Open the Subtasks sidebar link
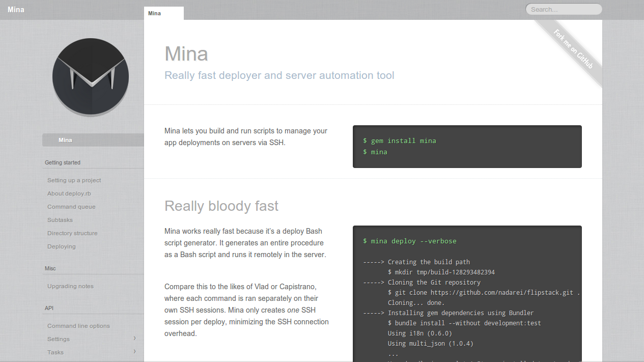Screen dimensions: 644x362 click(60, 220)
